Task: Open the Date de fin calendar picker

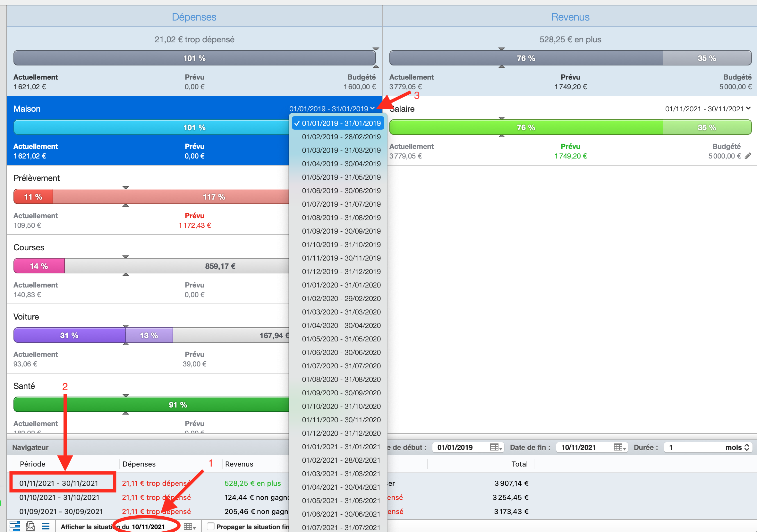Action: pyautogui.click(x=619, y=447)
